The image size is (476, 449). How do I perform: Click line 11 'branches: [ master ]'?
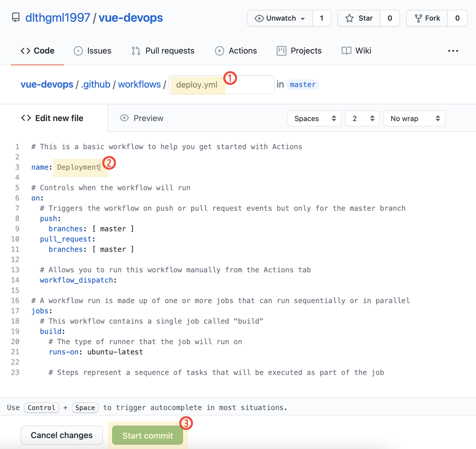click(91, 249)
